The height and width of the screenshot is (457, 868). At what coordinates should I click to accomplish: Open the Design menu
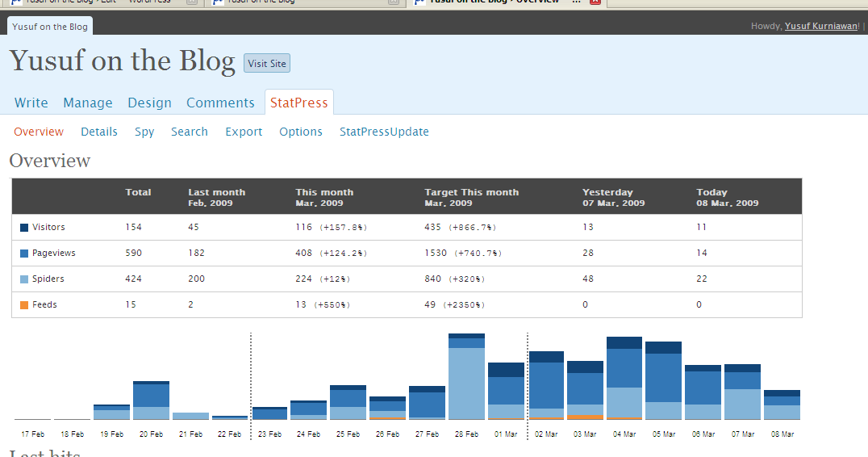149,103
